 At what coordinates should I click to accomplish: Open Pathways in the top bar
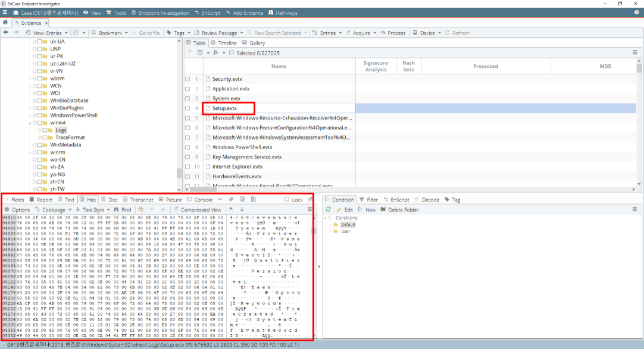point(283,12)
